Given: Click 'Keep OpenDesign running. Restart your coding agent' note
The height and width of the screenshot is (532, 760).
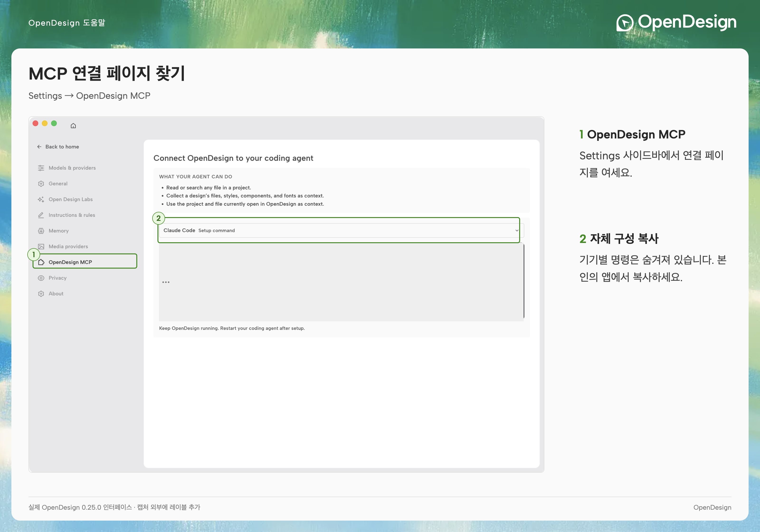Looking at the screenshot, I should pyautogui.click(x=232, y=328).
